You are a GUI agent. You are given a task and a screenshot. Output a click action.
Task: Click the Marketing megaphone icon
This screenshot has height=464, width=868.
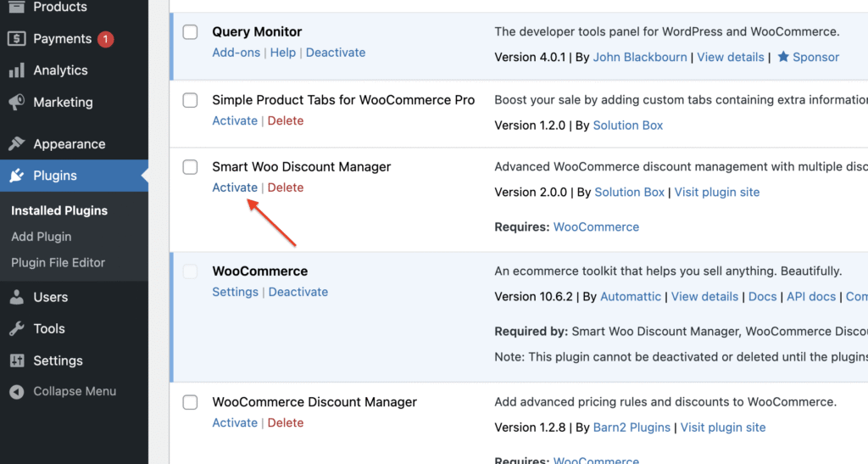tap(16, 103)
